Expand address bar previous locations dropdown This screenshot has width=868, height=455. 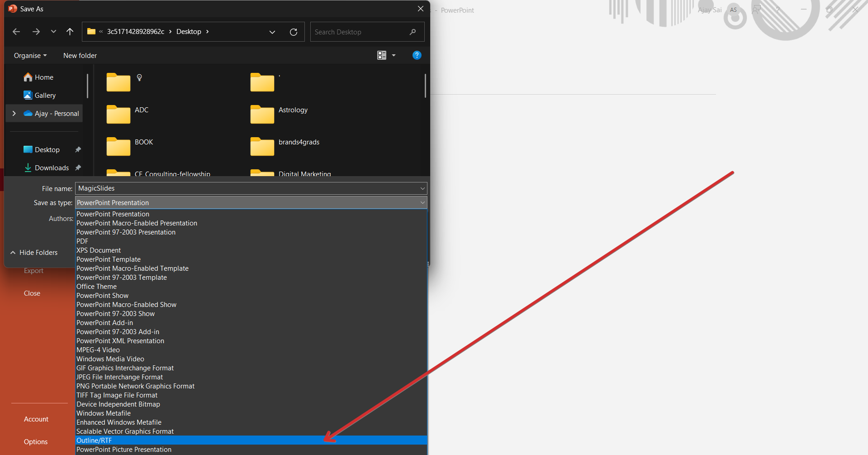coord(272,32)
